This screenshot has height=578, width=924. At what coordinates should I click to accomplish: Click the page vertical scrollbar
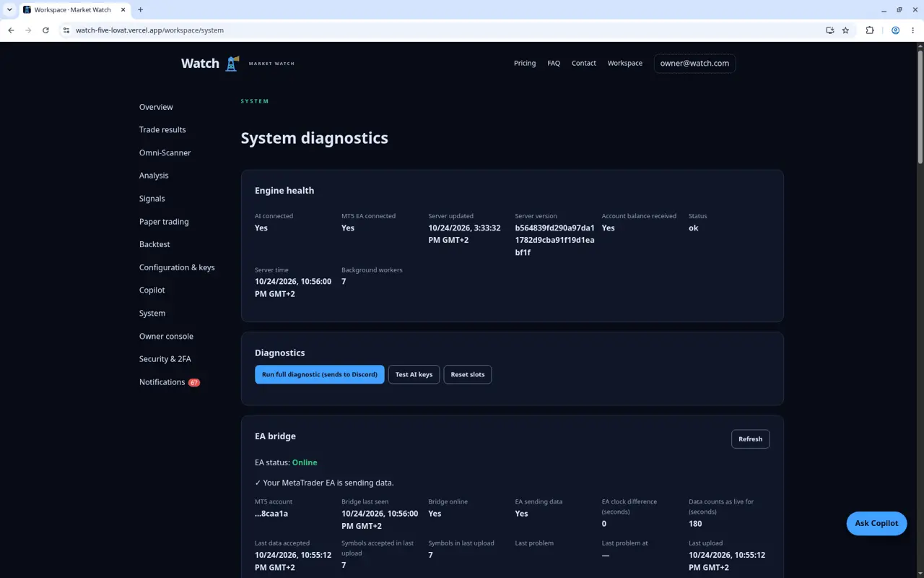[x=920, y=107]
